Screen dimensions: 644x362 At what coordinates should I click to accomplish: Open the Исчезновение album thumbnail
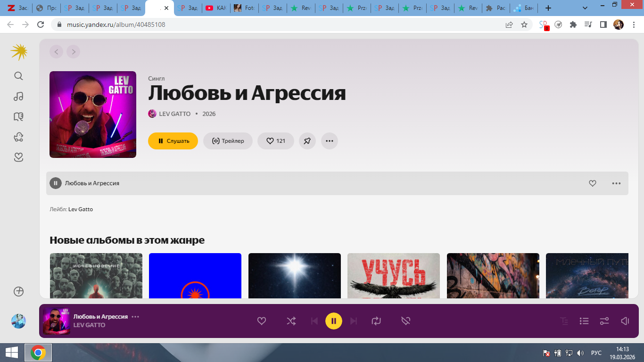(96, 276)
